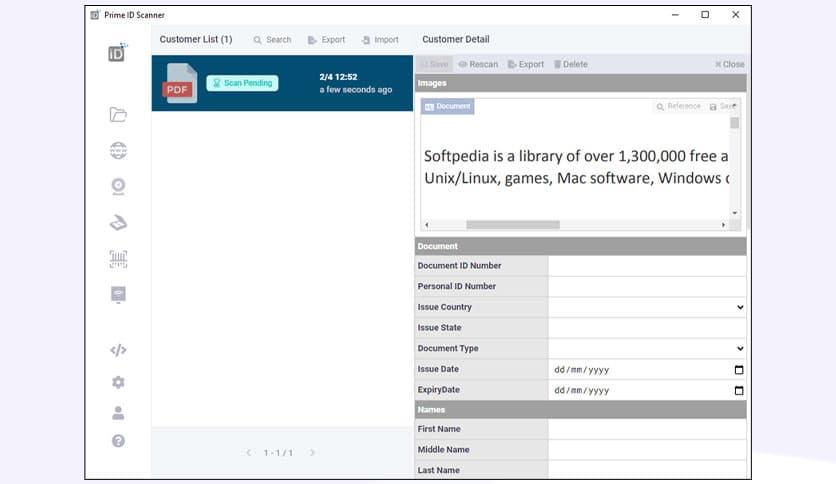Open the Issue Date calendar picker

(x=738, y=369)
